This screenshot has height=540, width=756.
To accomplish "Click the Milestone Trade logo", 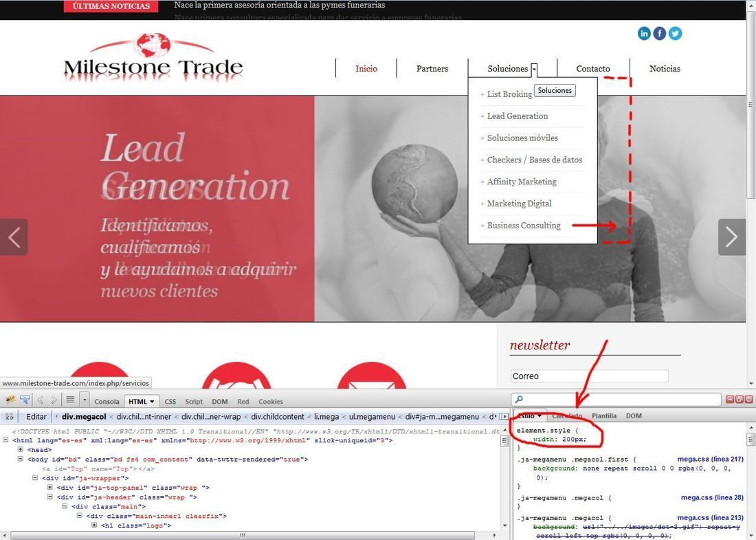I will 153,57.
